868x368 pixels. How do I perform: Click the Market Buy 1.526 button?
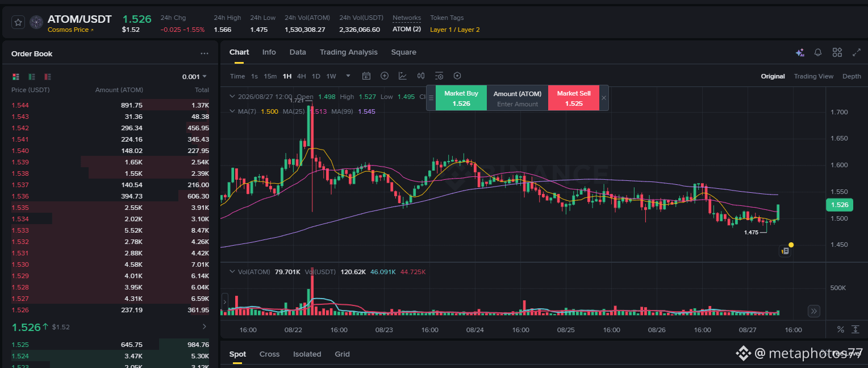(x=461, y=98)
